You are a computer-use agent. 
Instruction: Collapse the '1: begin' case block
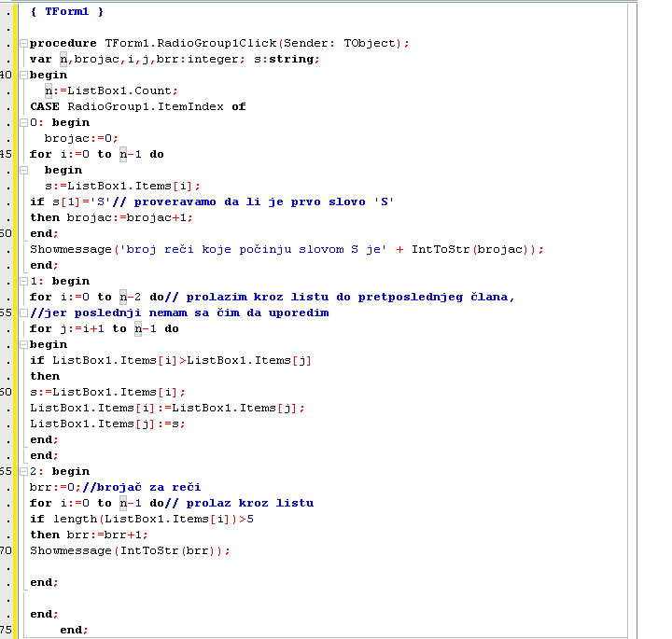pyautogui.click(x=22, y=281)
